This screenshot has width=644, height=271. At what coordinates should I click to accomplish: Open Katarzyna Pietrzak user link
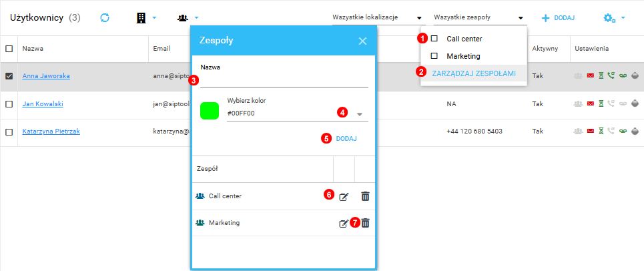51,131
